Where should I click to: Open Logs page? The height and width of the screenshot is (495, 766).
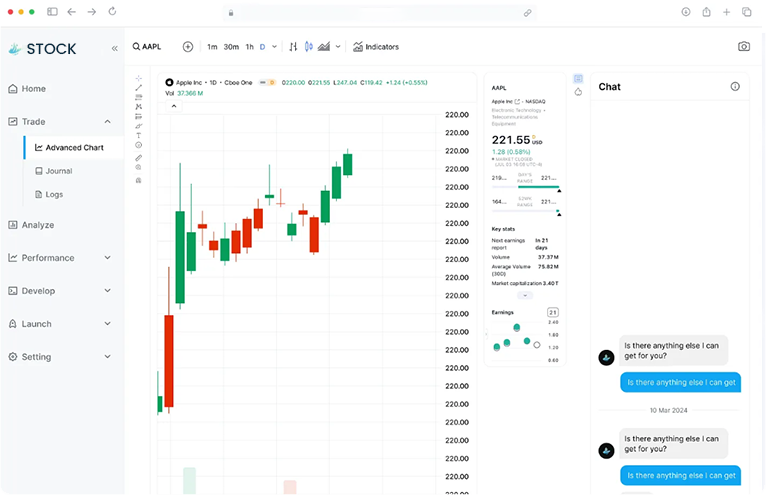tap(49, 194)
